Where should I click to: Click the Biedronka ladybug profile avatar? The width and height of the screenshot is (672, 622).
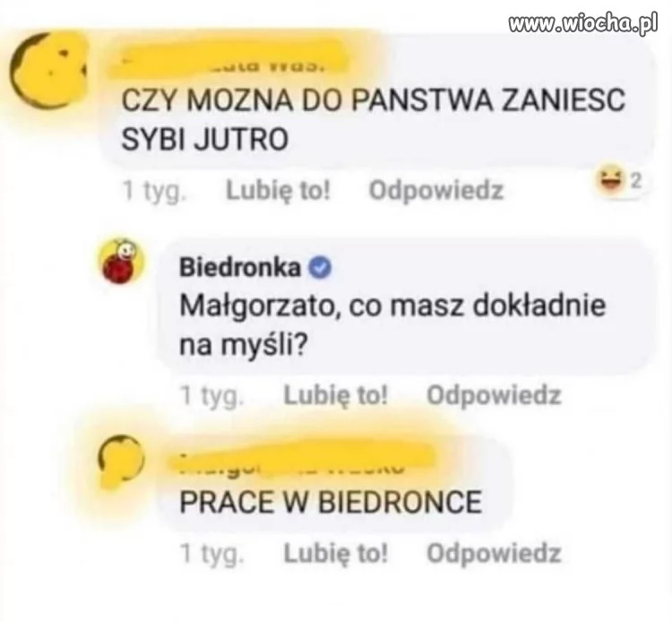pos(123,261)
